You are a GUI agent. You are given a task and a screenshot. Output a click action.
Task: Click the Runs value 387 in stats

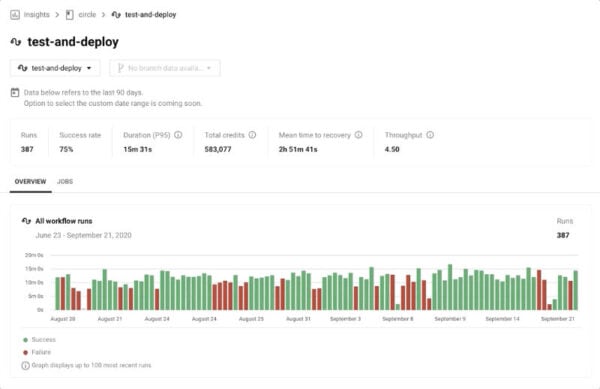coord(27,149)
